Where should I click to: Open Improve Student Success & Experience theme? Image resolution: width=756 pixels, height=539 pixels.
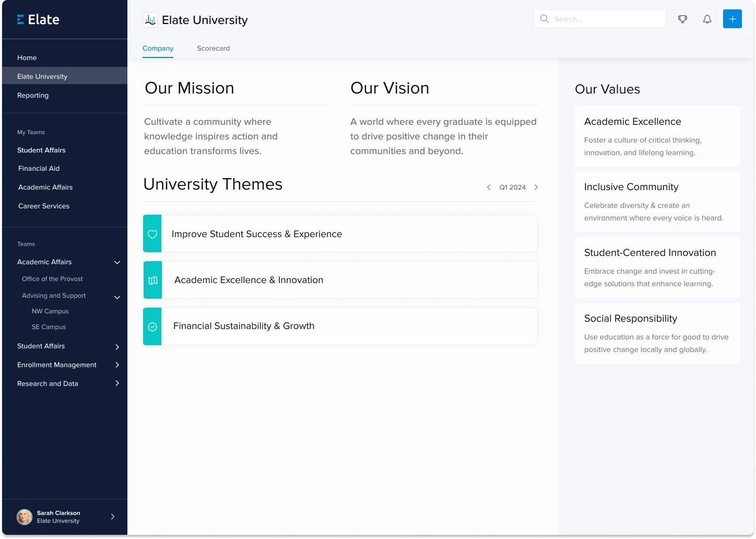click(340, 234)
